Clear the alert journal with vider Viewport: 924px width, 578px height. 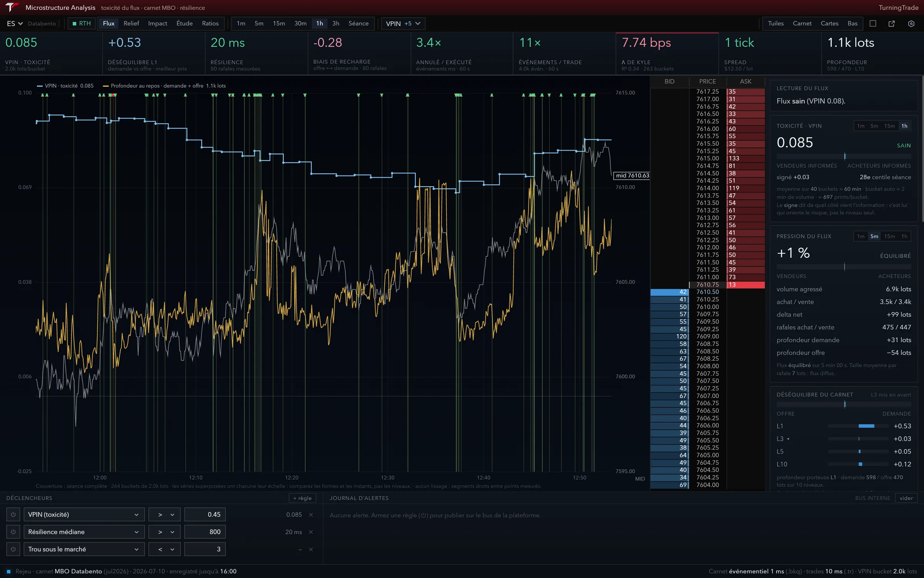pyautogui.click(x=906, y=498)
